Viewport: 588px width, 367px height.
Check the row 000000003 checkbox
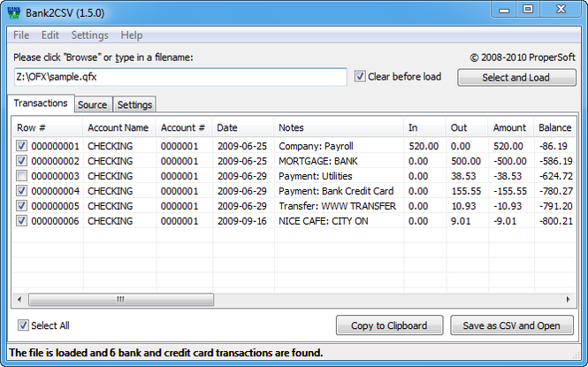(21, 176)
